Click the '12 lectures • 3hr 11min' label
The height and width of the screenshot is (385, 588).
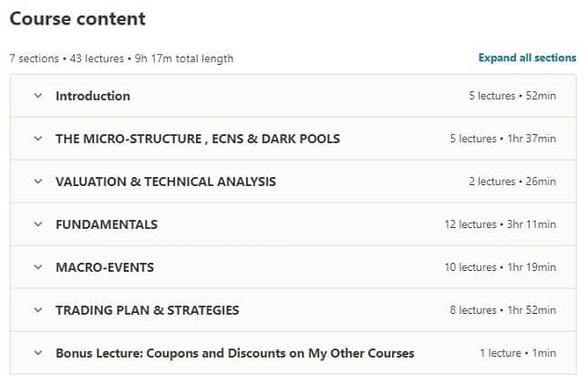pyautogui.click(x=500, y=224)
